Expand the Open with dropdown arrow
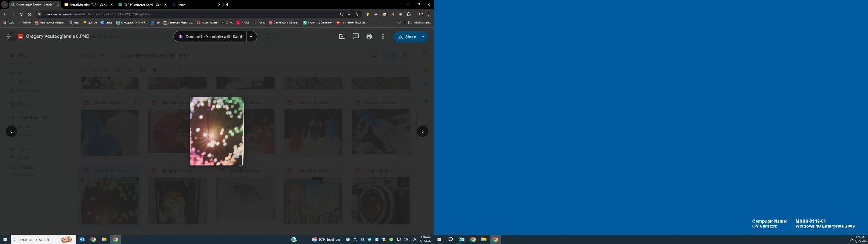 tap(251, 36)
